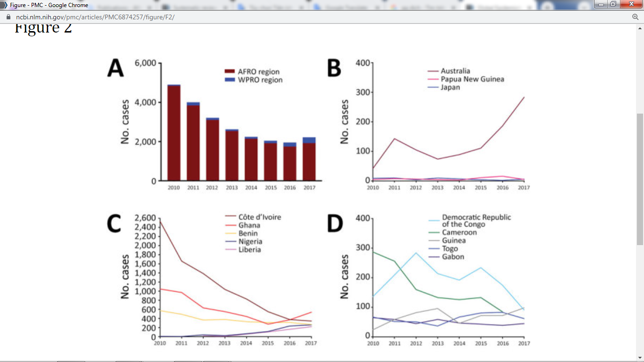Click the Australia legend label in chart B
Viewport: 644px width, 362px height.
(x=455, y=71)
